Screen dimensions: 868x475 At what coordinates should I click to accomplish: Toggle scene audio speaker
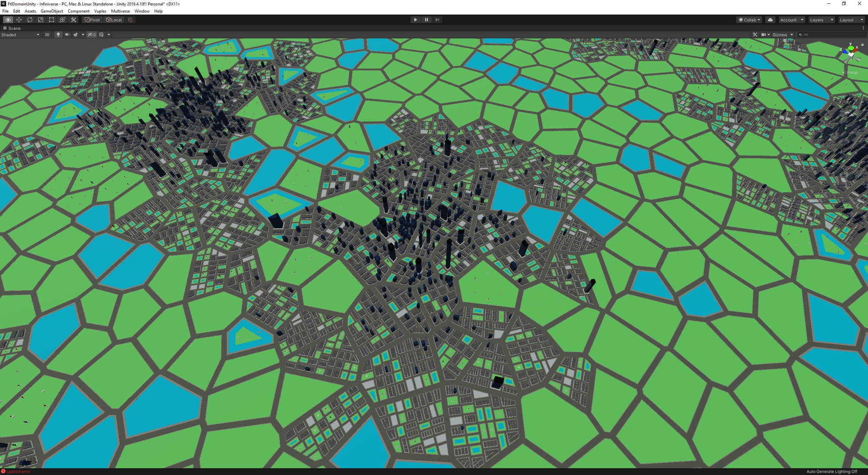tap(67, 35)
